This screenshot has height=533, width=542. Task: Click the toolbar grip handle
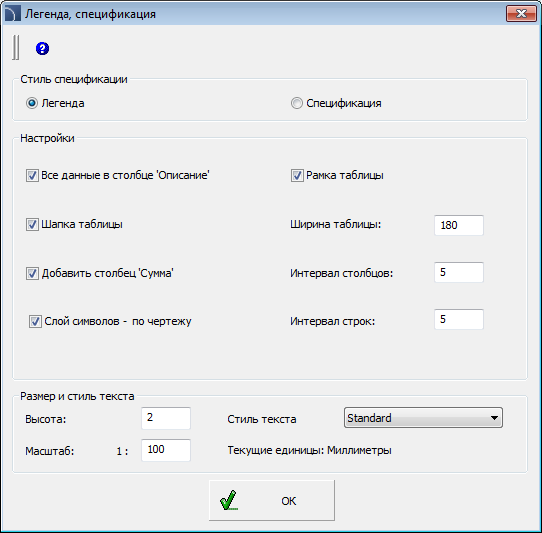(x=16, y=47)
